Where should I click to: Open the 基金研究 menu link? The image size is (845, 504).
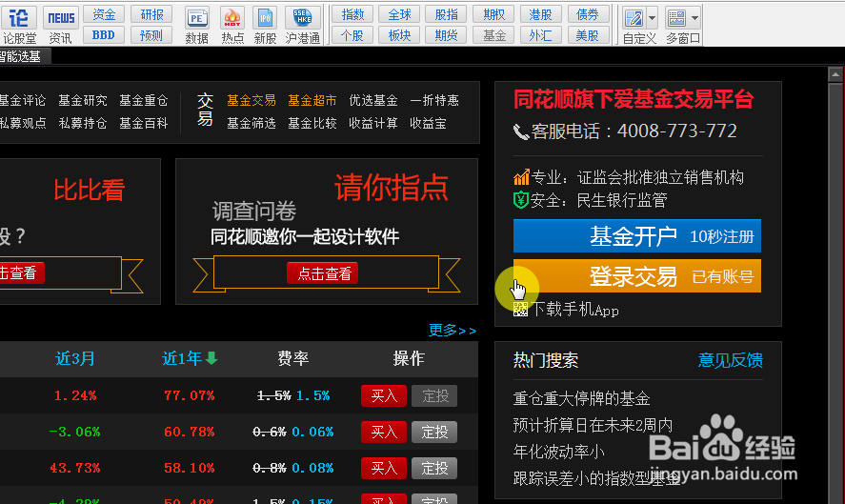(83, 100)
